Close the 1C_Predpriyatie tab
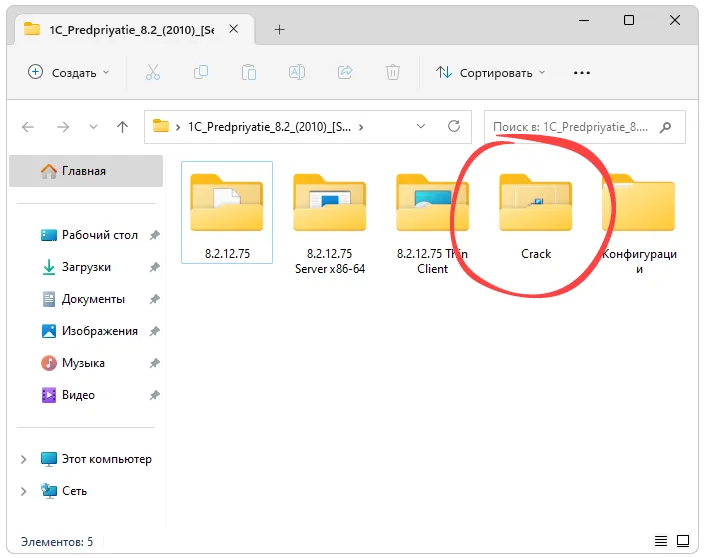The width and height of the screenshot is (704, 558). (x=233, y=29)
